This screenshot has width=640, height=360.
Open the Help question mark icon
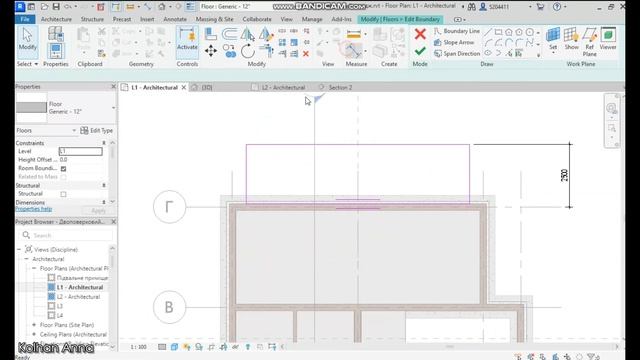[557, 7]
